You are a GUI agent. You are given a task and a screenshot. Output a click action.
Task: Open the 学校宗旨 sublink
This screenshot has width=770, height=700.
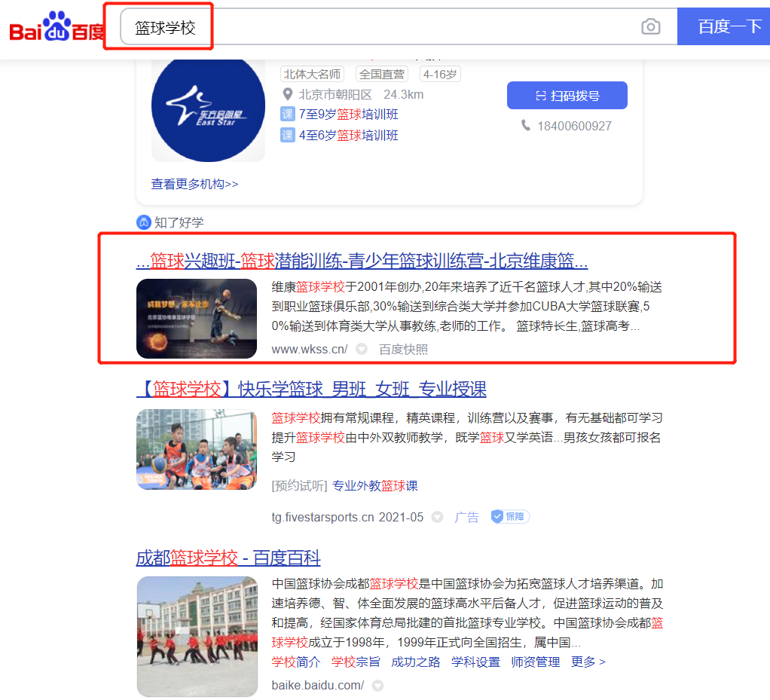point(356,662)
